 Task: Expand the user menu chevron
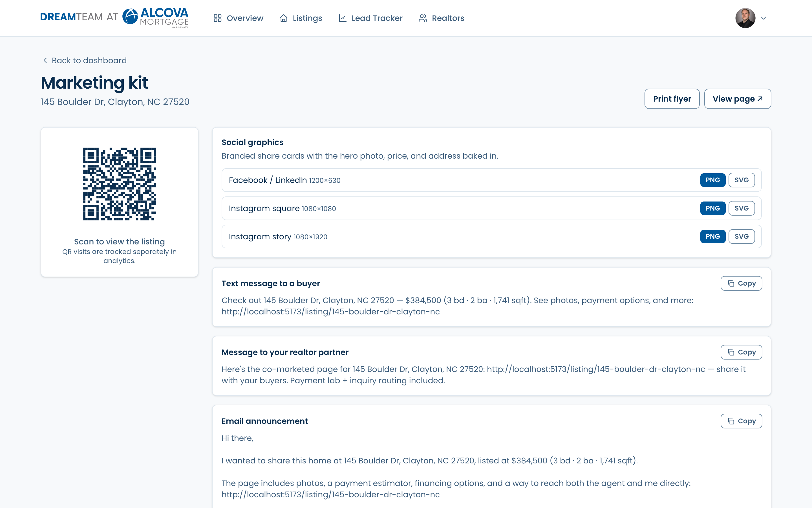point(763,18)
